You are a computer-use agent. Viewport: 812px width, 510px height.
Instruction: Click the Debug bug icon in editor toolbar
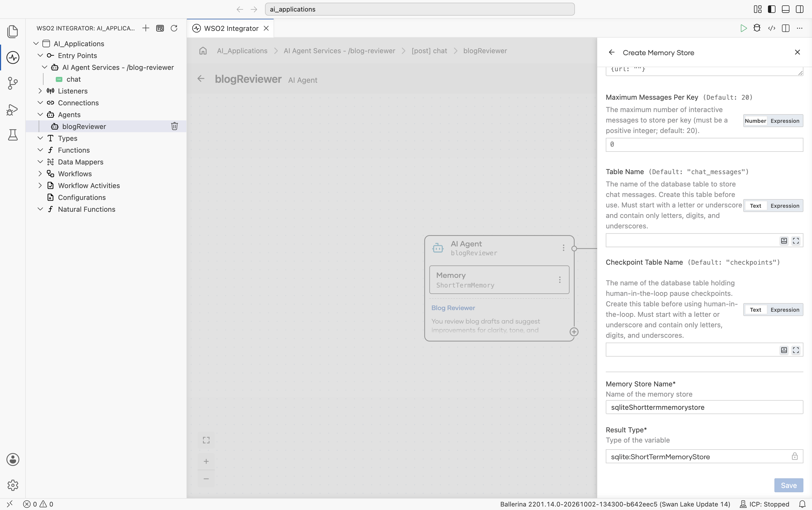(757, 28)
